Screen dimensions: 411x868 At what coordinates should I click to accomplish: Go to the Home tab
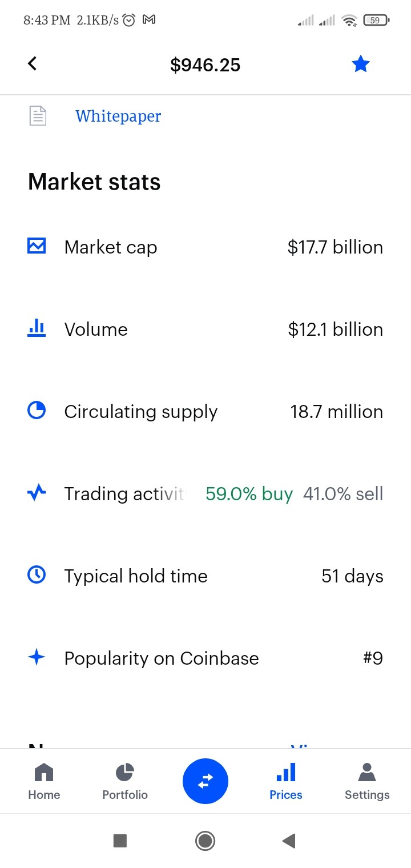[x=44, y=782]
